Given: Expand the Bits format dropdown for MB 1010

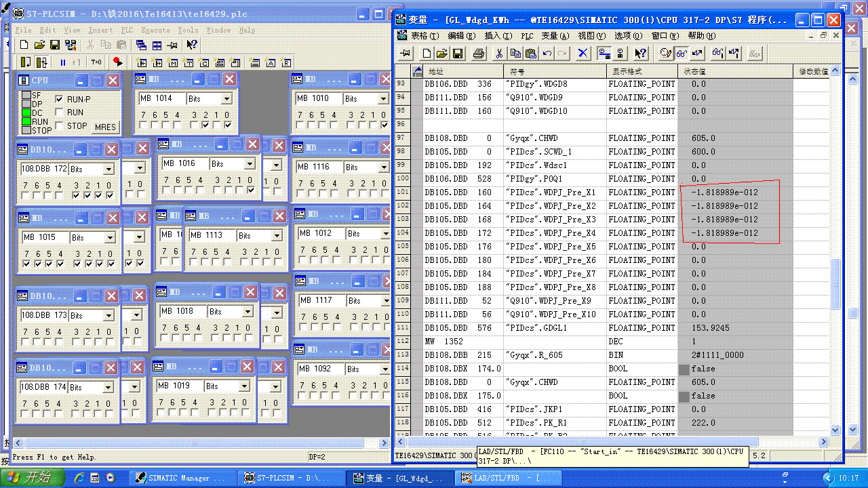Looking at the screenshot, I should pyautogui.click(x=383, y=99).
